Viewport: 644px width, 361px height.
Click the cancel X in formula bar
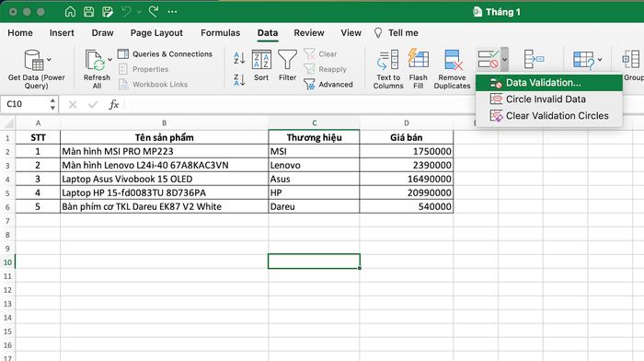coord(73,104)
